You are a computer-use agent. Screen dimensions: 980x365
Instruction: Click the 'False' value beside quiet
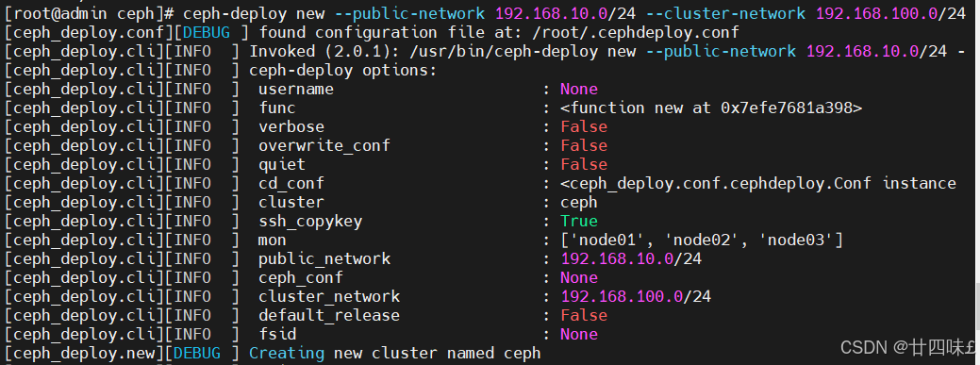(584, 164)
